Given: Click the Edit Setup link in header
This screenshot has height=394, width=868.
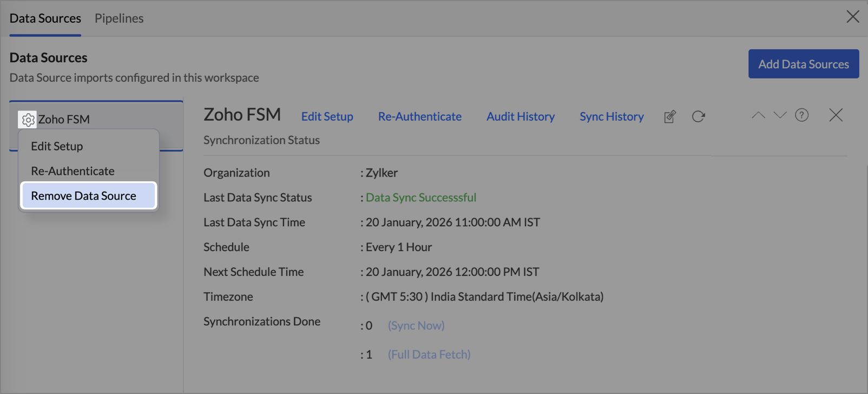Looking at the screenshot, I should click(327, 116).
